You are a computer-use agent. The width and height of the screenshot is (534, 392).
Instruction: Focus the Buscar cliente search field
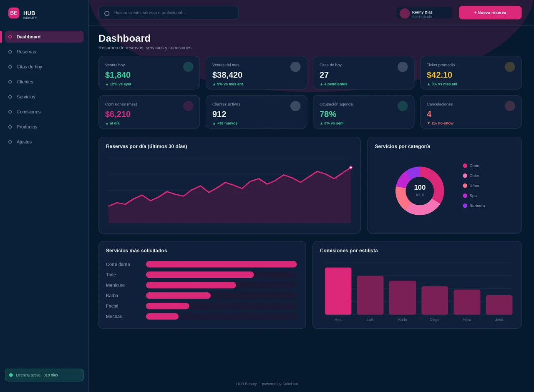click(169, 13)
